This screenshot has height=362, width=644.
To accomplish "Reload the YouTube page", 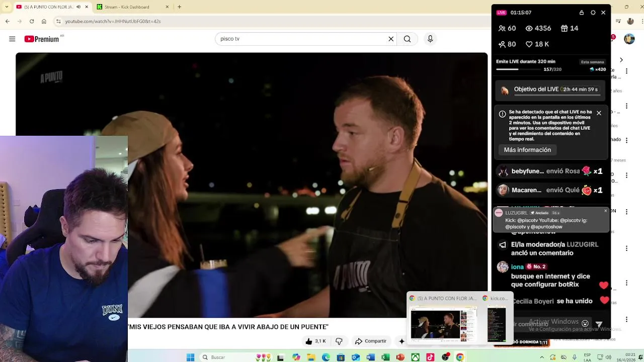I will point(32,21).
